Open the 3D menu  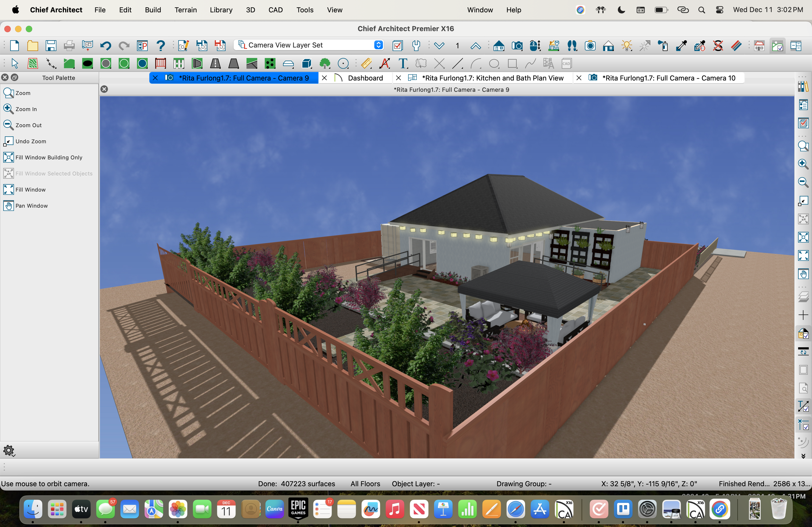click(x=251, y=10)
